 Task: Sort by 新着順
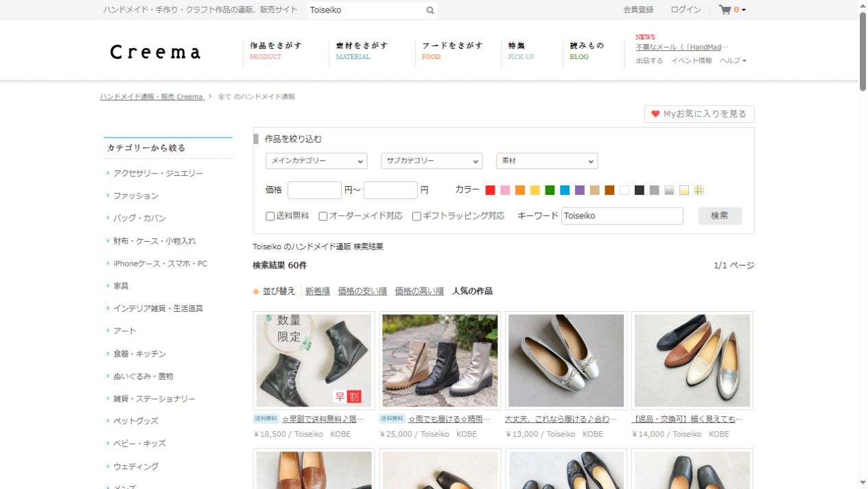[x=318, y=291]
